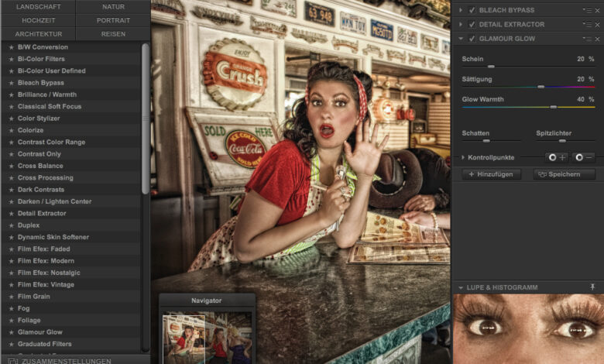Image resolution: width=604 pixels, height=364 pixels.
Task: Click the star next to Film Grain
Action: click(11, 297)
